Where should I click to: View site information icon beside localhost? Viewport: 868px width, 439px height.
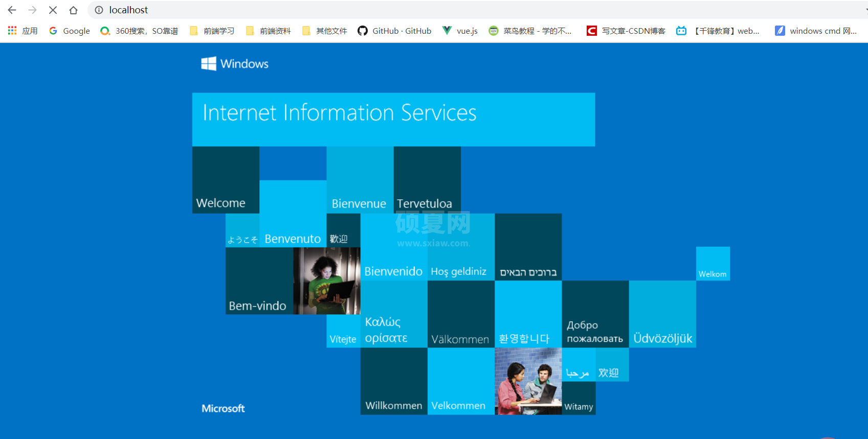pyautogui.click(x=99, y=10)
